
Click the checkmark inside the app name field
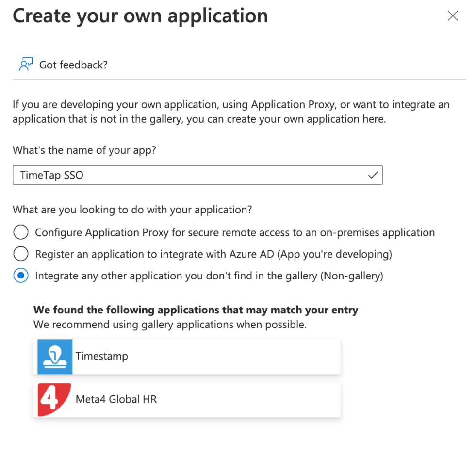coord(373,175)
